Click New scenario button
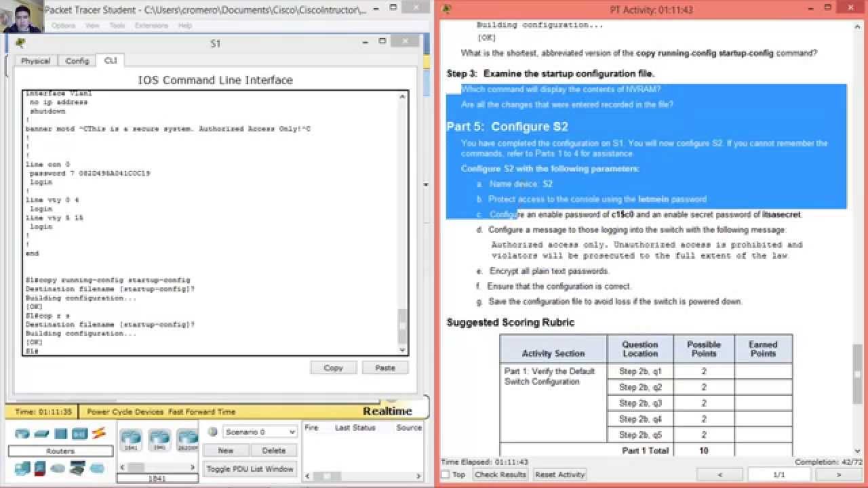 pos(226,450)
